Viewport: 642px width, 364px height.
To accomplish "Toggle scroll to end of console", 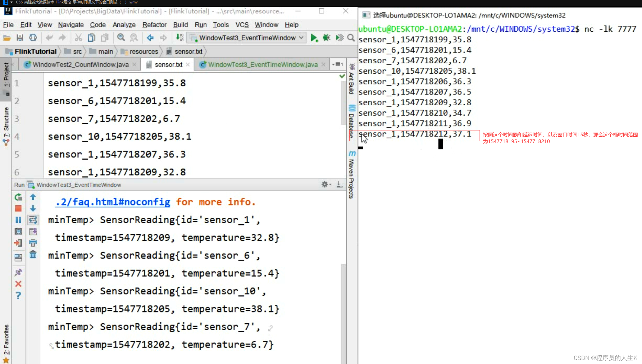I will coord(33,232).
